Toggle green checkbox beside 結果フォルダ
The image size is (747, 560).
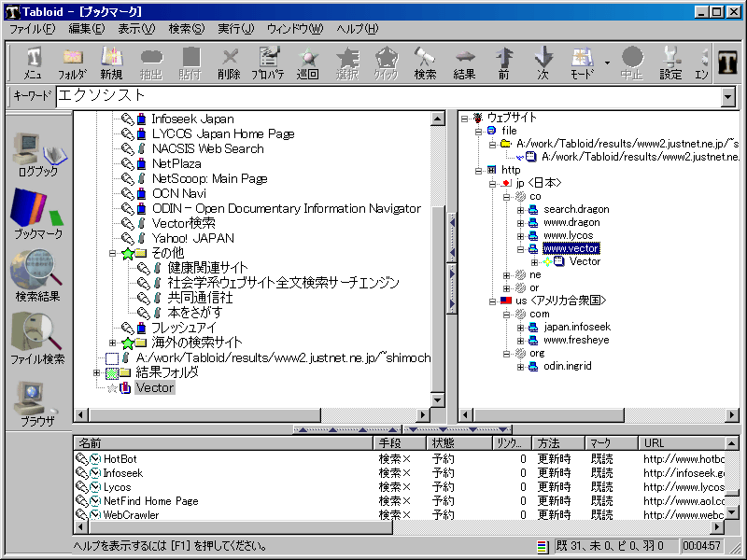[x=112, y=372]
